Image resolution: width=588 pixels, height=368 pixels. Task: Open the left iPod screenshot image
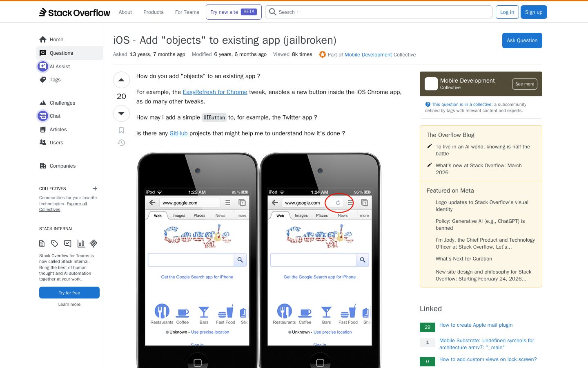coord(198,260)
